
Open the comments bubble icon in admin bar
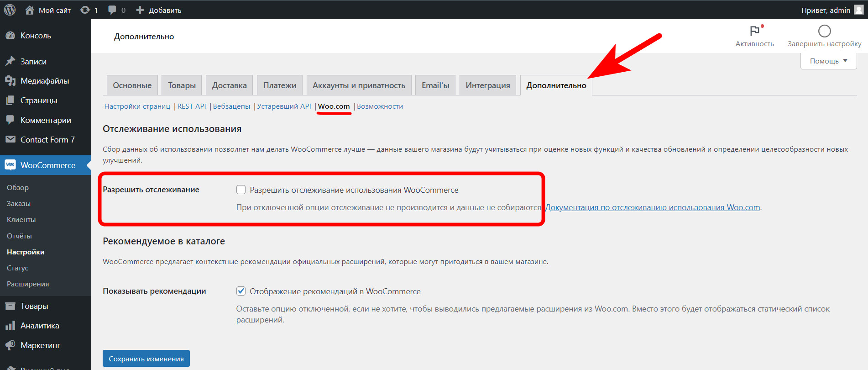[x=112, y=10]
